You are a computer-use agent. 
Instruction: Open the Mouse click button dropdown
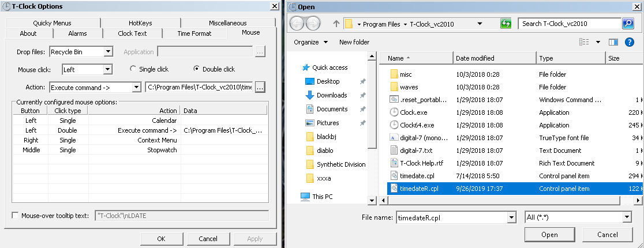(108, 70)
